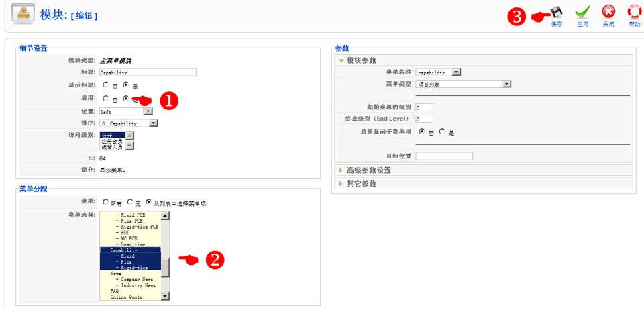Choose 从列表中选择菜单项 radio option

148,202
